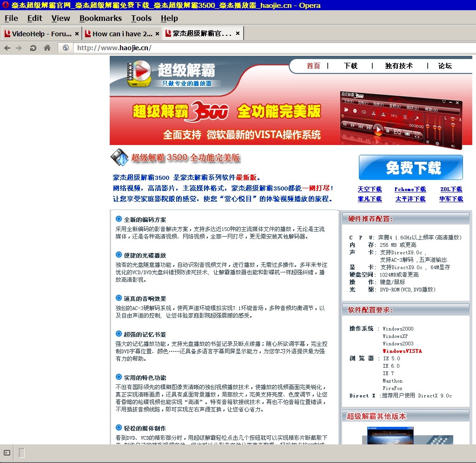Click the panel toggle icon in status bar
Viewport: 476px width, 463px height.
[x=7, y=453]
